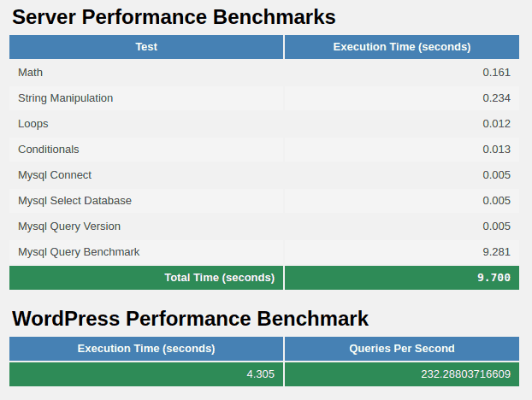Select the Math test row label
Viewport: 532px width, 400px height.
(x=31, y=73)
